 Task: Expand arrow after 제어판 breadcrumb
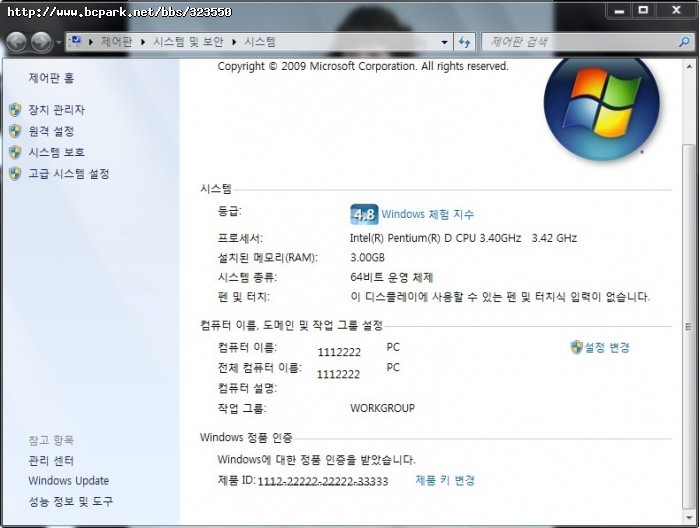tap(143, 42)
